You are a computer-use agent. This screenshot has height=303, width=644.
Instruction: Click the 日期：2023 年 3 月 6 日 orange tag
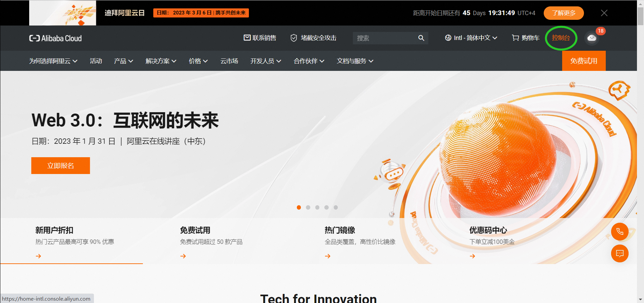201,13
